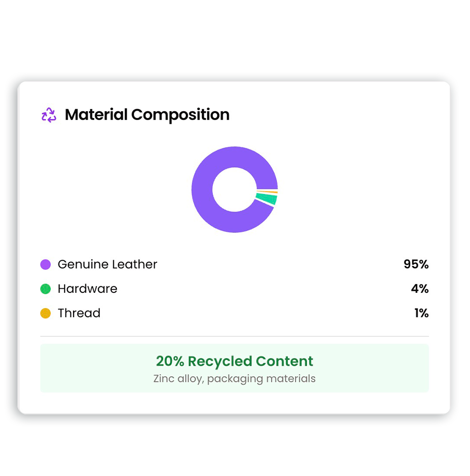470x476 pixels.
Task: Click the yellow Thread legend dot
Action: point(46,313)
